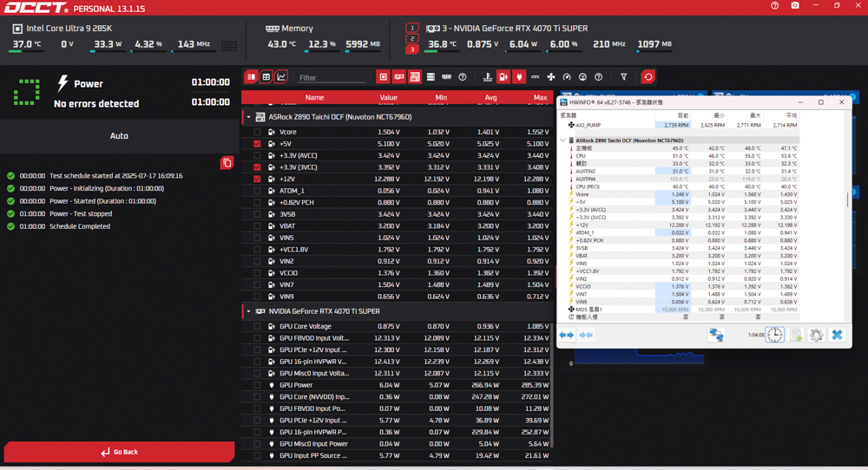Collapse the ASRock Z890 Taichi OCF group in OCCT
The image size is (868, 470).
(x=248, y=117)
